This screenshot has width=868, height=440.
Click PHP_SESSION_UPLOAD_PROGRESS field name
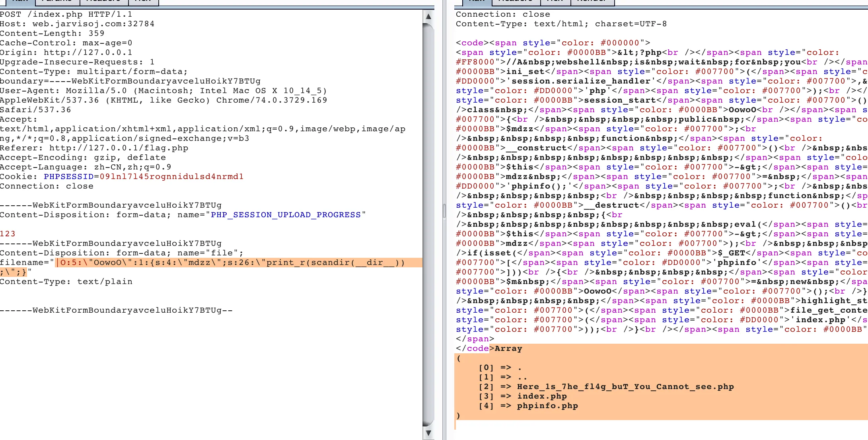click(x=285, y=215)
